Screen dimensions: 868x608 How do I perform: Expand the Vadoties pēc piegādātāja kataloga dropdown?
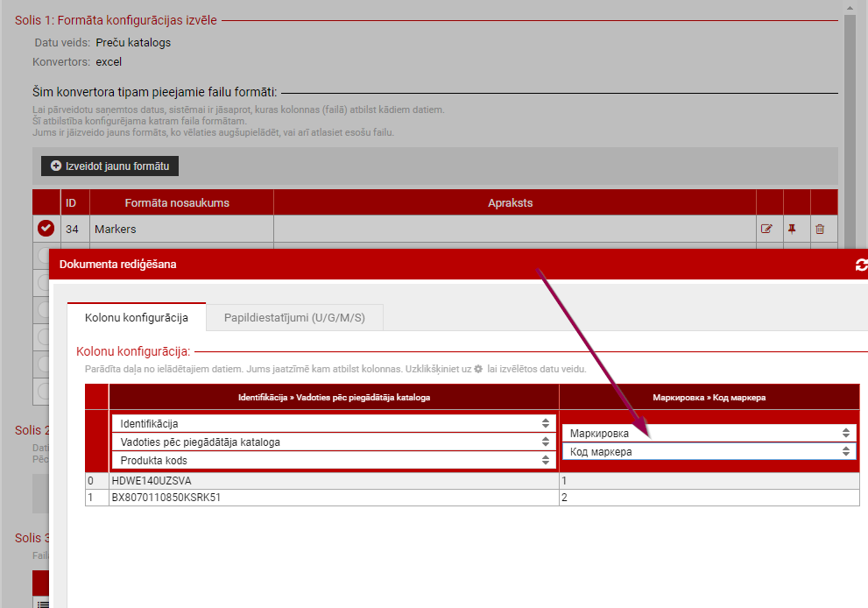pyautogui.click(x=334, y=442)
